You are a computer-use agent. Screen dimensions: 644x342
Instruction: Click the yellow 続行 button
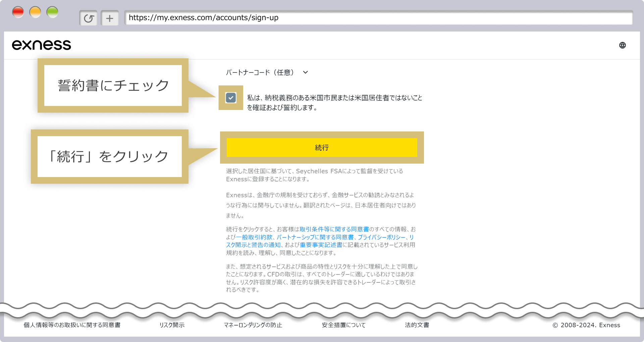pyautogui.click(x=322, y=148)
